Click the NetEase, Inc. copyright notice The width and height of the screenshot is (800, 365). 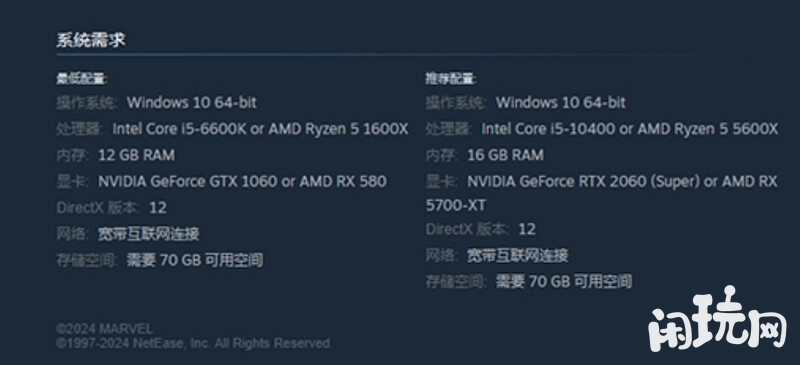pos(194,344)
